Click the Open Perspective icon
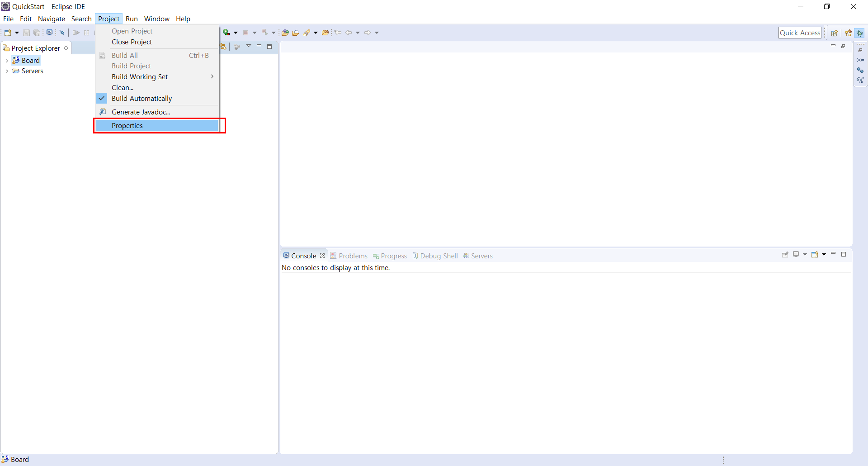The image size is (868, 466). 835,33
